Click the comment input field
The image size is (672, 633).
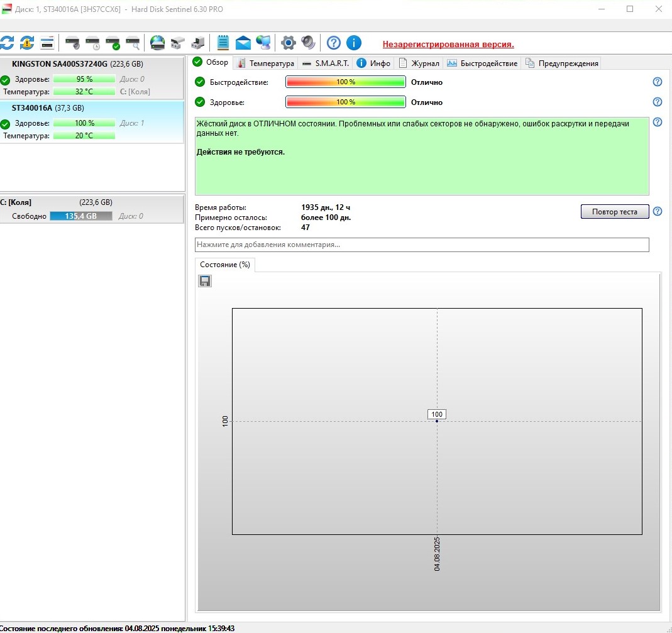[421, 245]
